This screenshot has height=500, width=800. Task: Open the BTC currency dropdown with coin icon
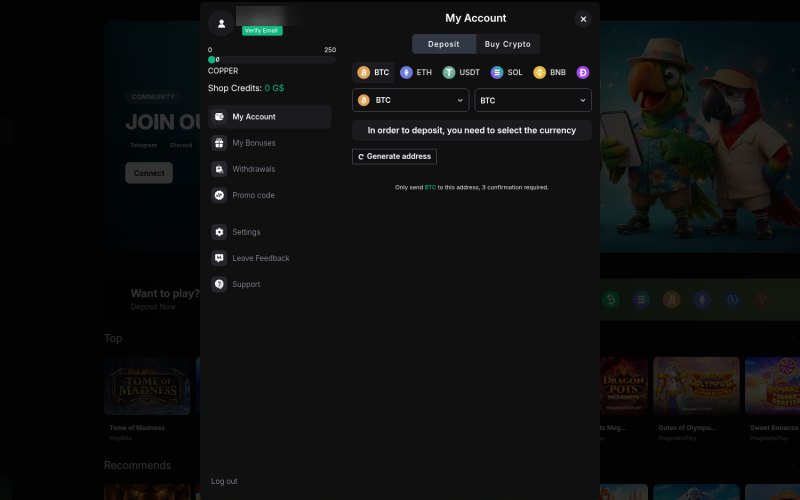tap(410, 100)
